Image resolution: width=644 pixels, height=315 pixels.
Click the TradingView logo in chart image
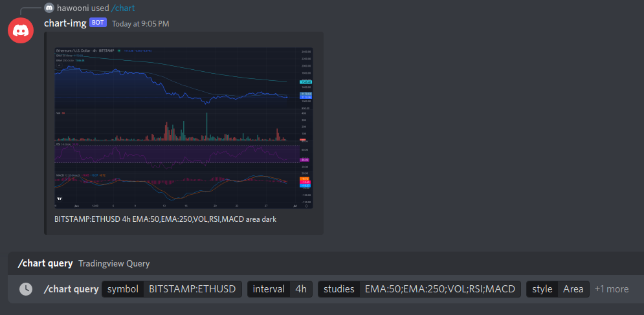pyautogui.click(x=59, y=199)
